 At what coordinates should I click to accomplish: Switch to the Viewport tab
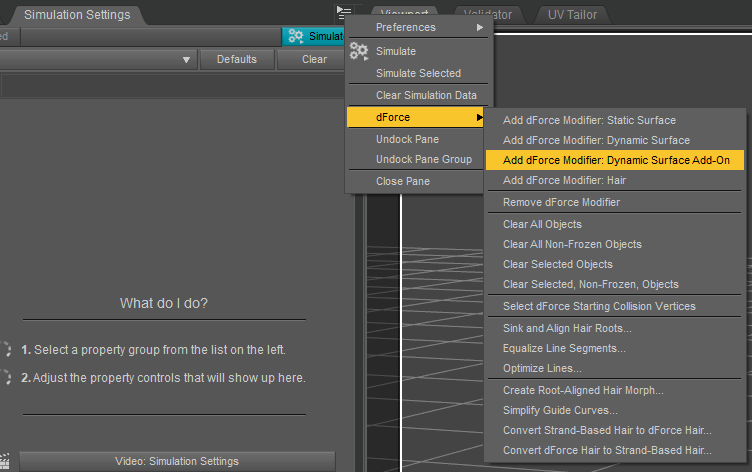click(x=405, y=13)
